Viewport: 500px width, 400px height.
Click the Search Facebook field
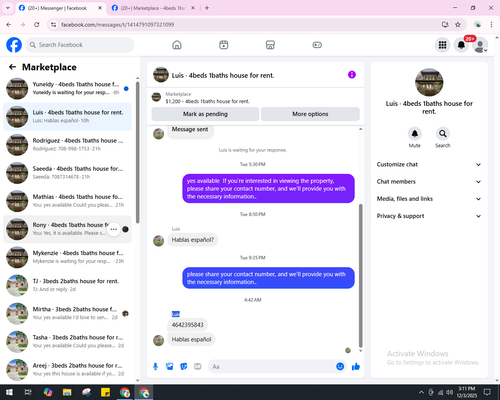pos(80,45)
